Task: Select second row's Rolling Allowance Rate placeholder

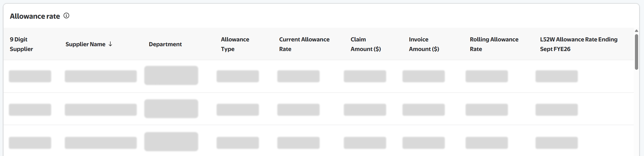Action: coord(486,110)
